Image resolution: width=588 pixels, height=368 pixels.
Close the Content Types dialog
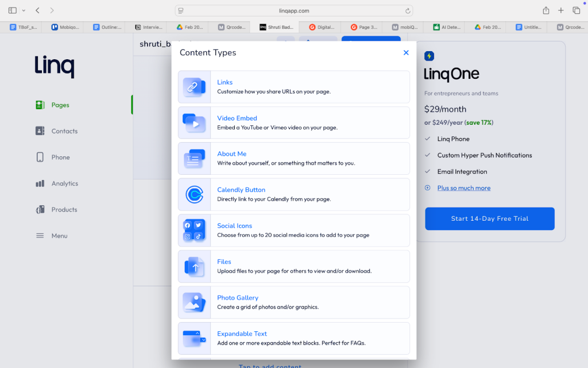point(406,52)
